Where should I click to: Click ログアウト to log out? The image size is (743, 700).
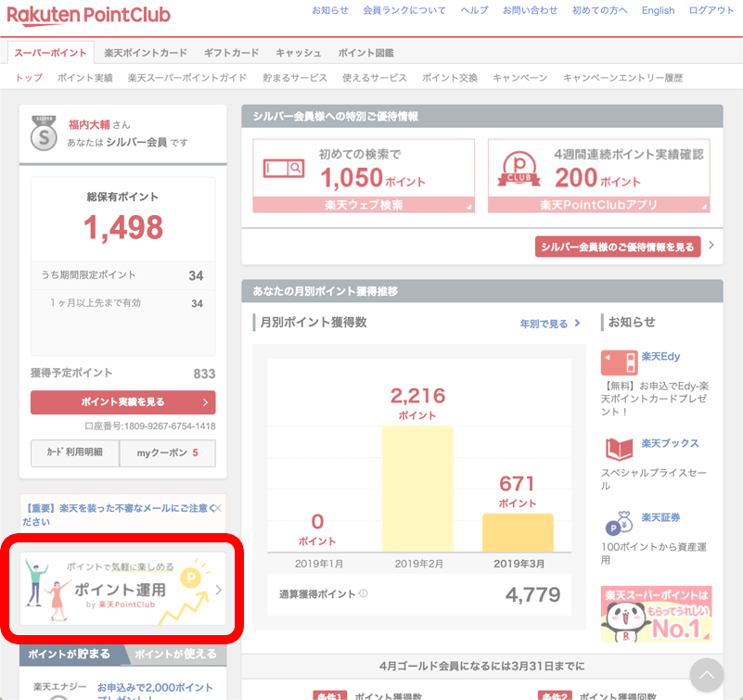click(711, 10)
